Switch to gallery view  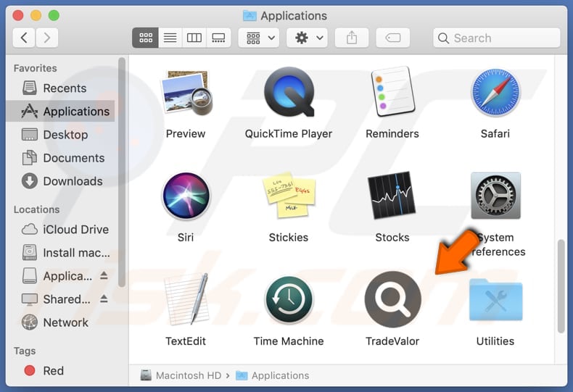(218, 38)
